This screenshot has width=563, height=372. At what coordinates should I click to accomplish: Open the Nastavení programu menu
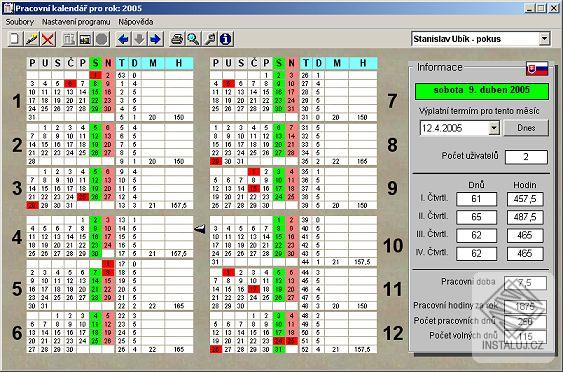76,22
